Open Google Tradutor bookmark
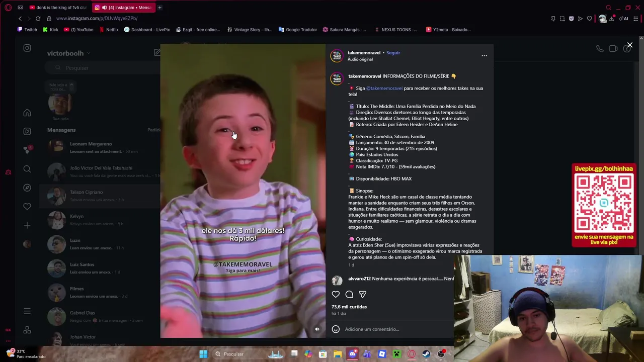Viewport: 644px width, 362px height. tap(298, 30)
